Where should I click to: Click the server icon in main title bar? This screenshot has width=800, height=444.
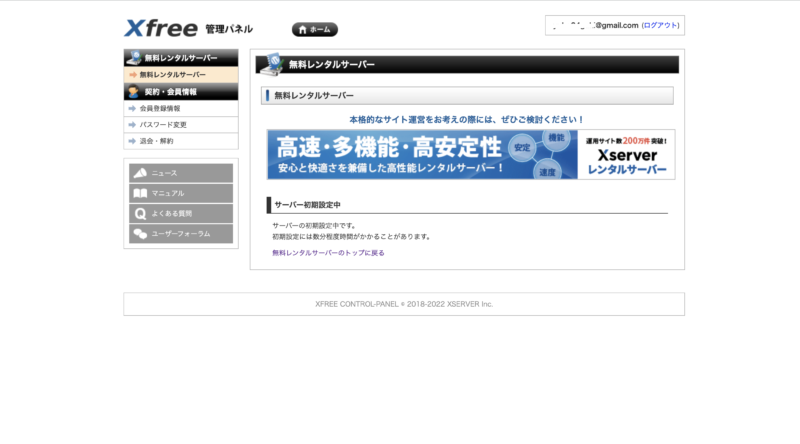point(272,64)
